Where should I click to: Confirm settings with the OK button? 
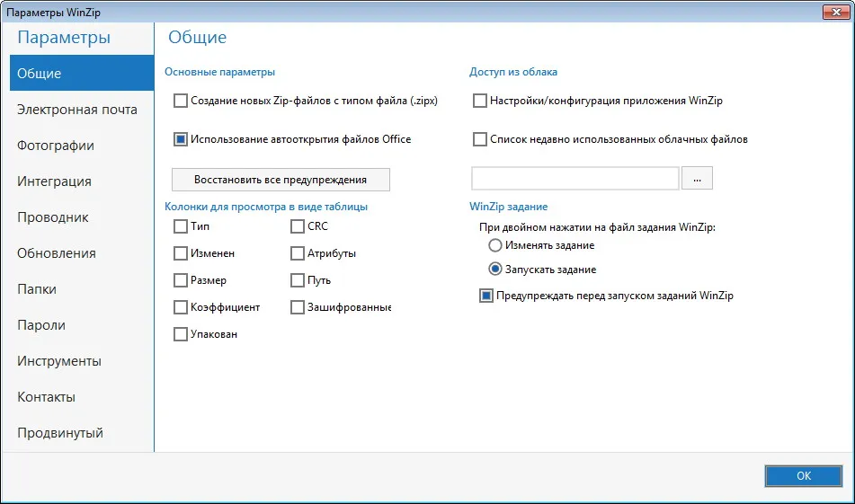coord(804,475)
